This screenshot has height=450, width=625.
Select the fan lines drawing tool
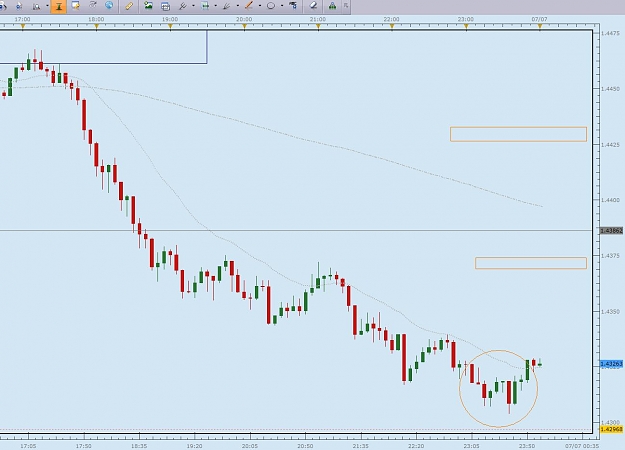pos(227,6)
